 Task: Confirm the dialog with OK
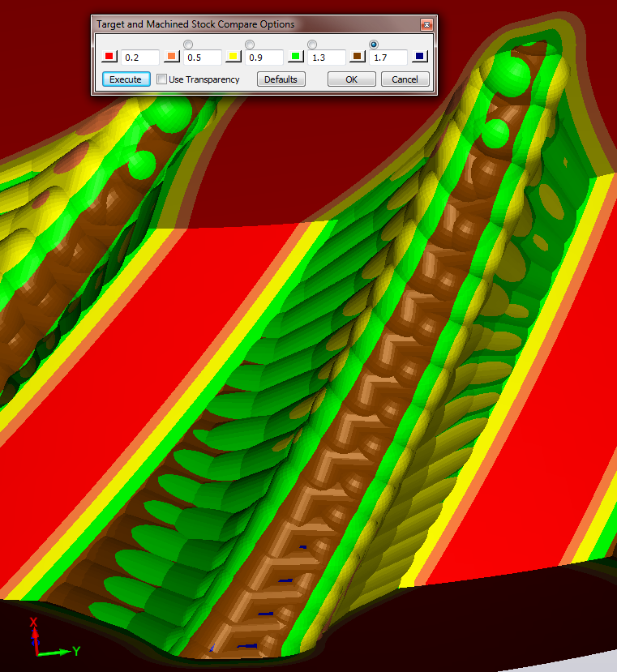pyautogui.click(x=352, y=79)
